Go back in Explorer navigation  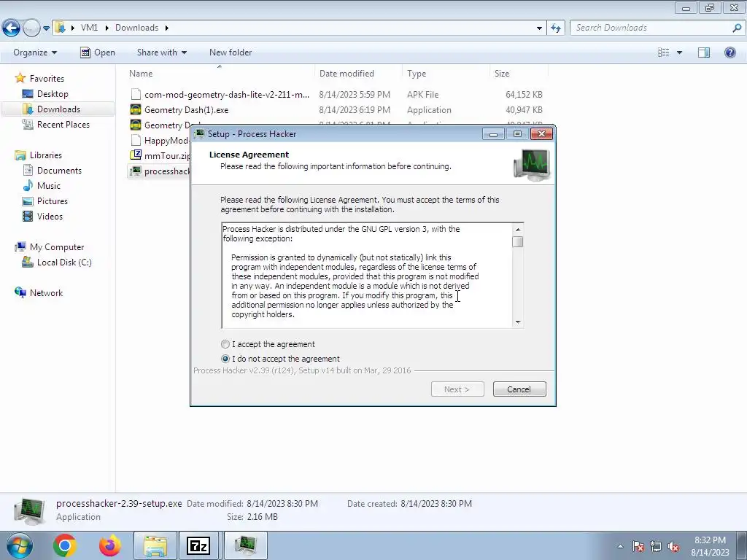12,28
